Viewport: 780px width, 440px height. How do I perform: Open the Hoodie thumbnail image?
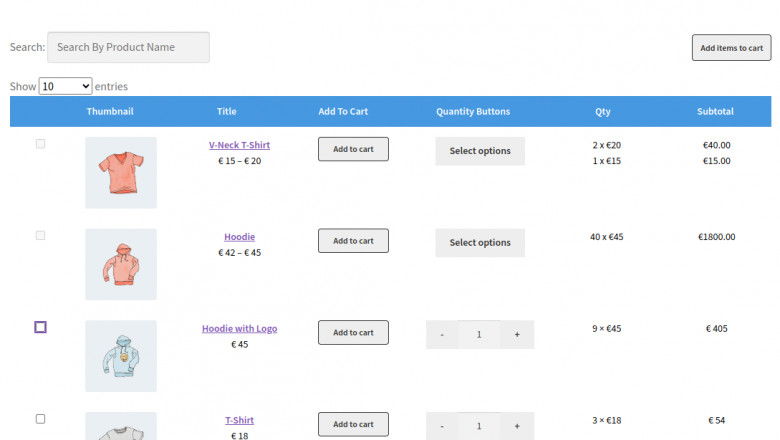(x=121, y=264)
